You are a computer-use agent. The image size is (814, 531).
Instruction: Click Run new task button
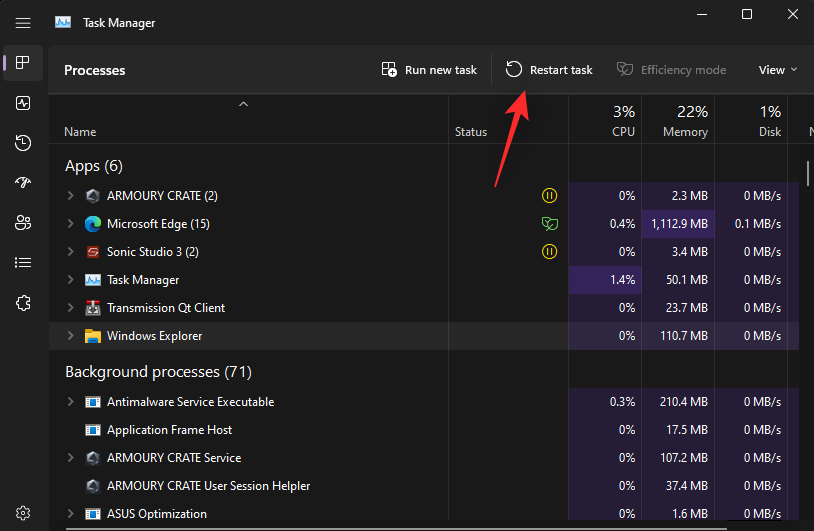click(429, 70)
